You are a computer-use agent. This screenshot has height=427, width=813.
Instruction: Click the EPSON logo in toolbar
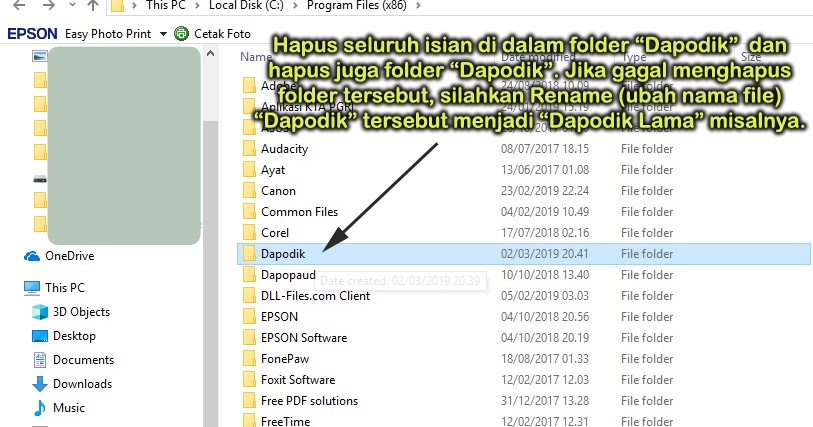(x=32, y=34)
